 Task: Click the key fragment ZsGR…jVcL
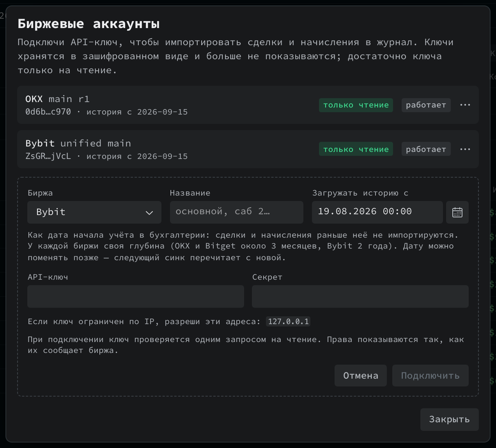[48, 157]
